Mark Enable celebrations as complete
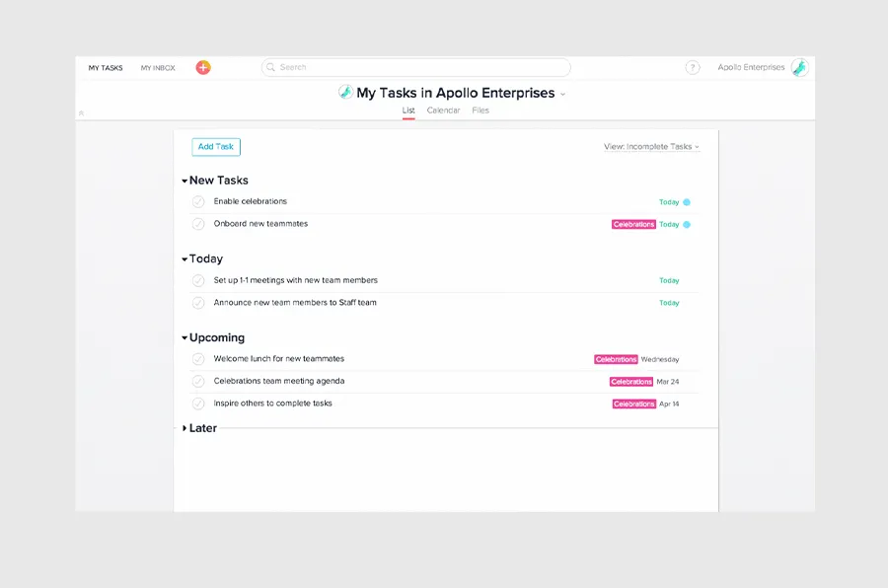Image resolution: width=888 pixels, height=588 pixels. point(198,201)
